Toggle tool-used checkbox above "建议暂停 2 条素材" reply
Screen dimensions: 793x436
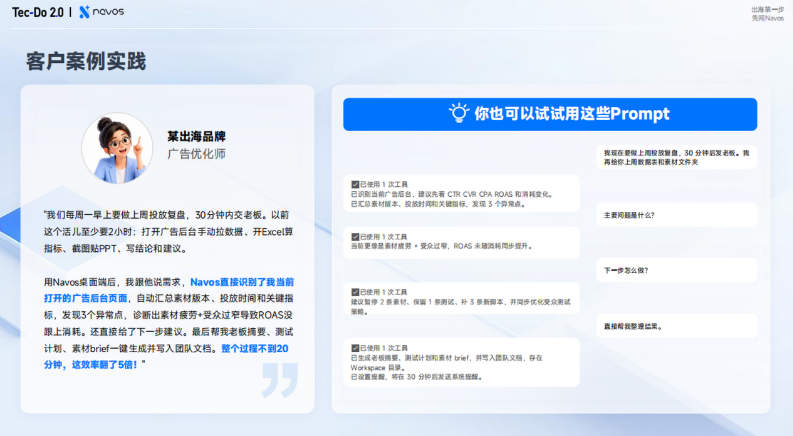[x=355, y=292]
